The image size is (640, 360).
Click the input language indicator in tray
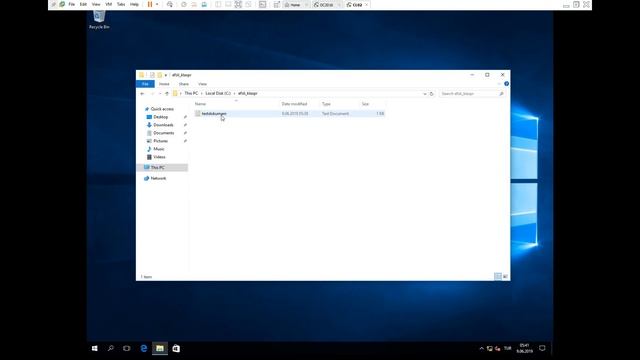tap(507, 348)
